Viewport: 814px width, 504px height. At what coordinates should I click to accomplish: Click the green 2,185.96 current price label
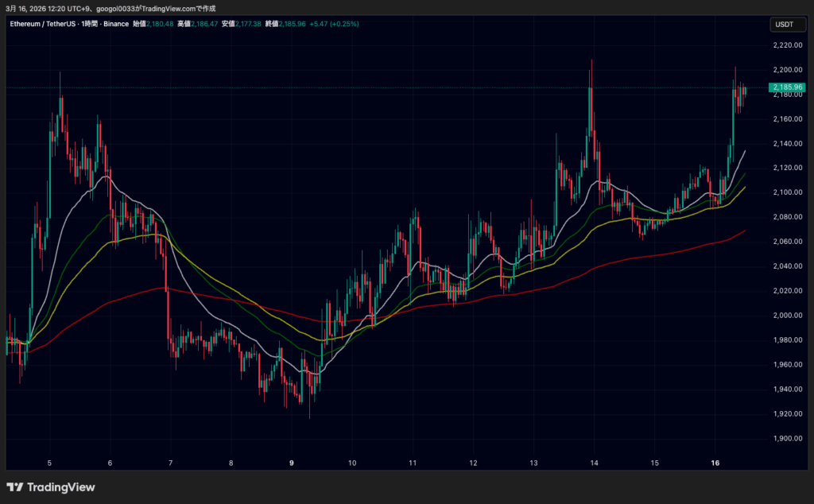point(786,87)
